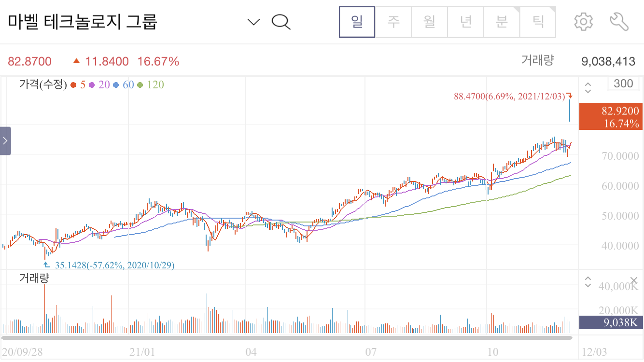Click the 20,000K volume axis label
This screenshot has height=362, width=644.
pyautogui.click(x=618, y=310)
